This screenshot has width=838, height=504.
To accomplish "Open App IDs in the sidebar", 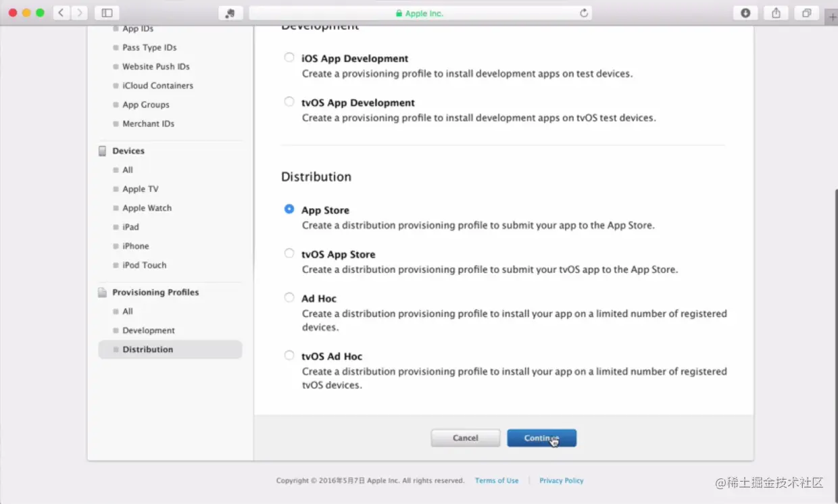I will coord(138,28).
